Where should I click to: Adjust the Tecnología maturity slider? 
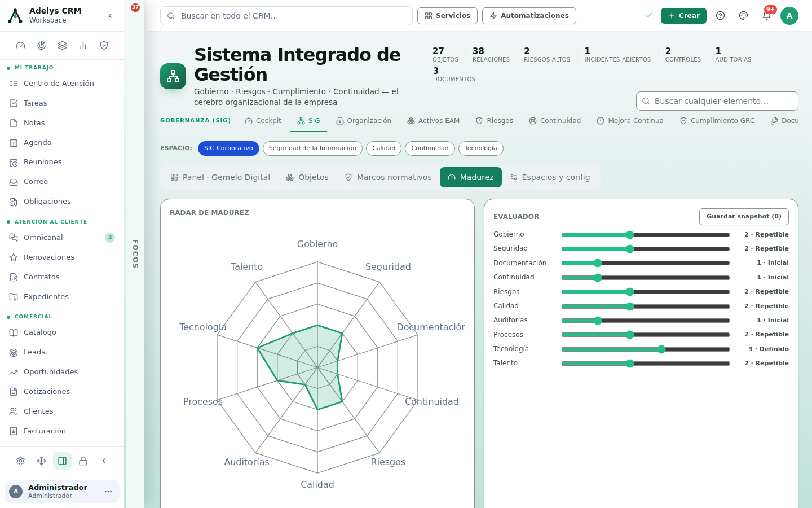tap(646, 349)
